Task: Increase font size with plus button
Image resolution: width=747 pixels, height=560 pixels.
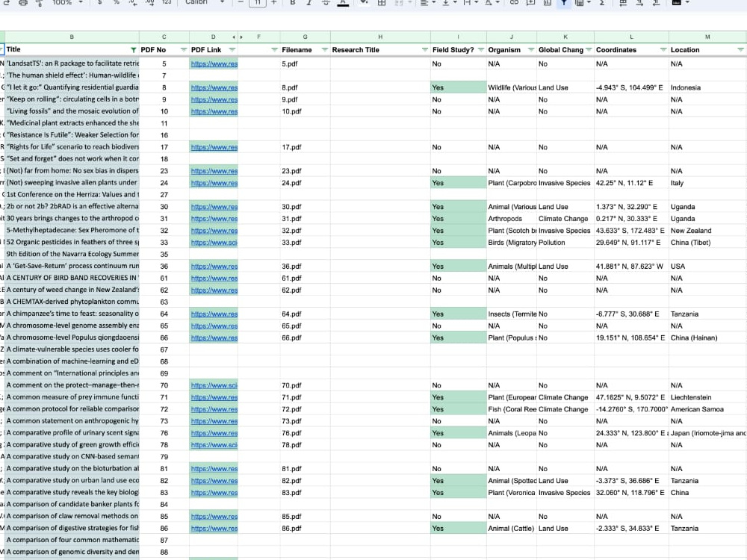Action: click(x=274, y=3)
